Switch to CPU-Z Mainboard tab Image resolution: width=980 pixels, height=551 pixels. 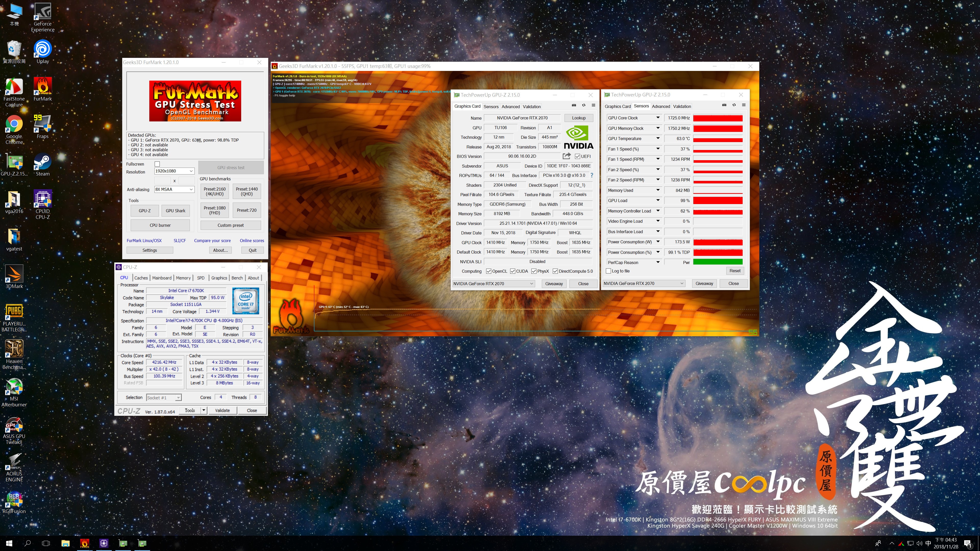click(162, 278)
